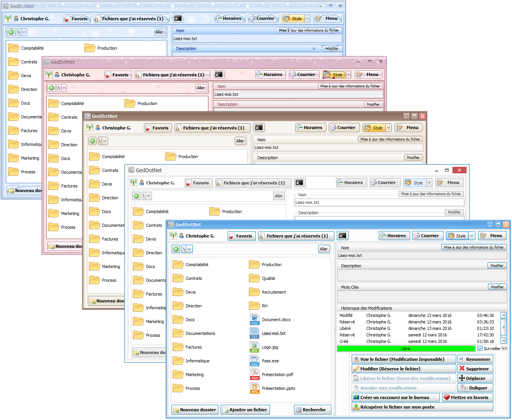Screen dimensions: 512x420
Task: Open the path dropdown in pink window
Action: [x=64, y=88]
